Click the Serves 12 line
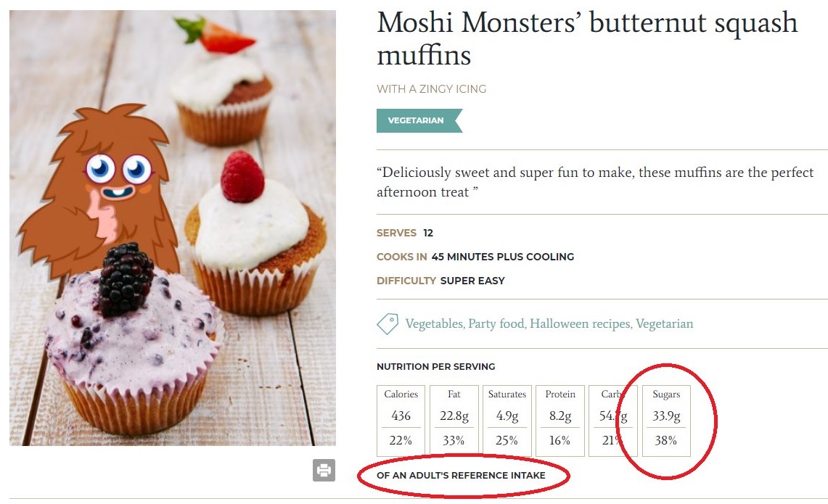 click(x=404, y=233)
